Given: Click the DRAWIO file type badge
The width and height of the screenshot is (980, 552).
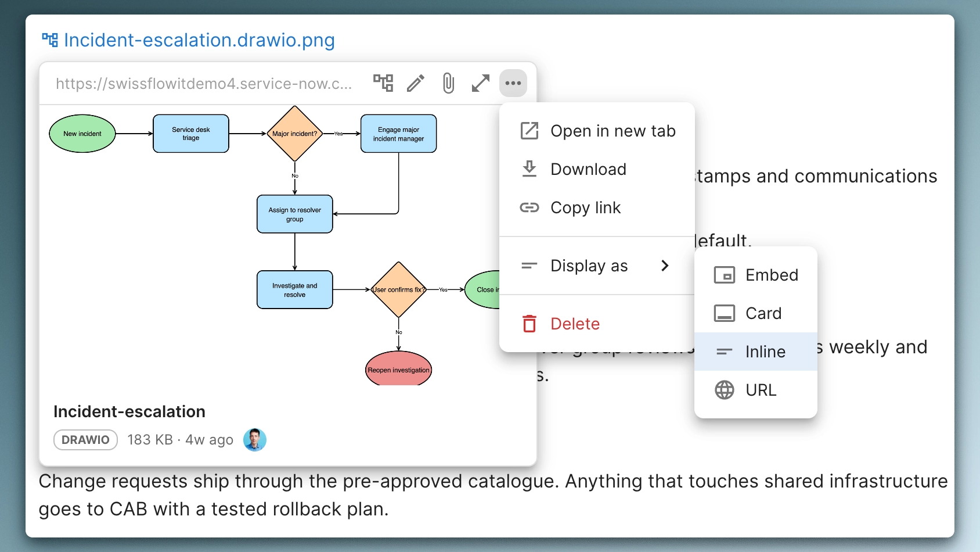Looking at the screenshot, I should [85, 440].
